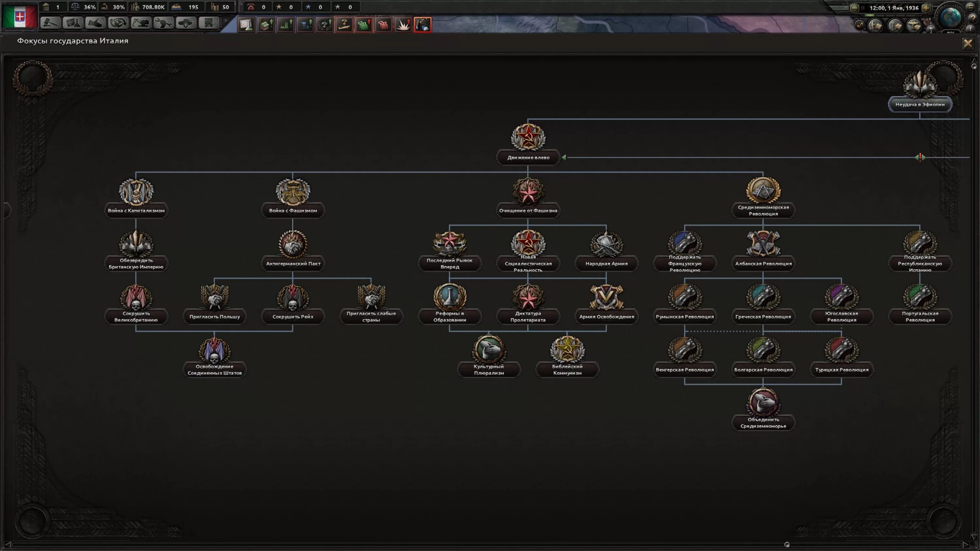Image resolution: width=980 pixels, height=551 pixels.
Task: Open the army ledger icon
Action: click(875, 25)
